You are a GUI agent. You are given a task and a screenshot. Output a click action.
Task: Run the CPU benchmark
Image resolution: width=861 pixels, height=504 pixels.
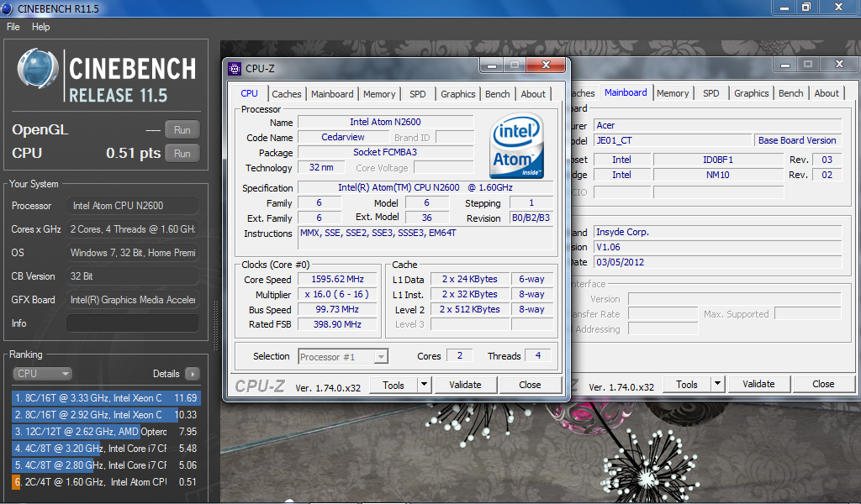(x=182, y=154)
